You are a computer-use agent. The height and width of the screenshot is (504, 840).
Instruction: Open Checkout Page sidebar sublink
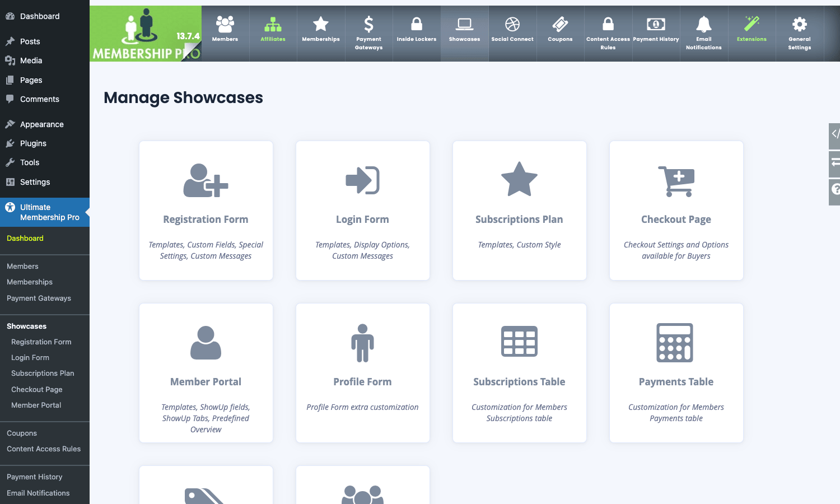click(x=37, y=389)
